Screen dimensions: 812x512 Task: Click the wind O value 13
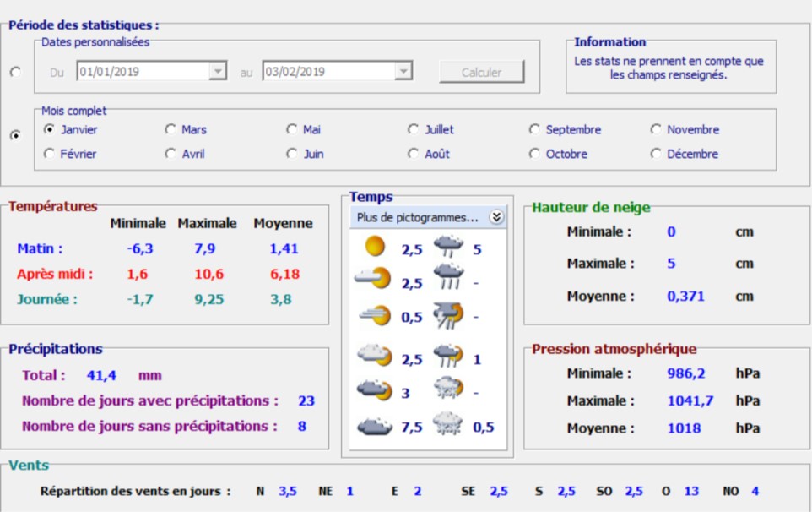(x=691, y=491)
